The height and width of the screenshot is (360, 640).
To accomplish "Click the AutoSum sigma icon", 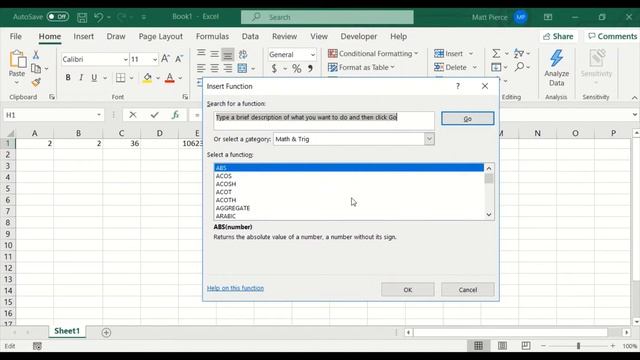I will click(496, 53).
